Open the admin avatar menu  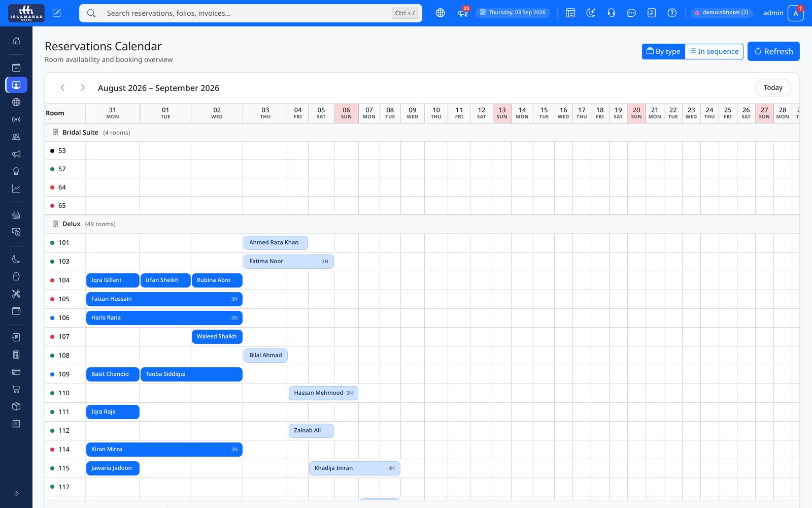[796, 13]
